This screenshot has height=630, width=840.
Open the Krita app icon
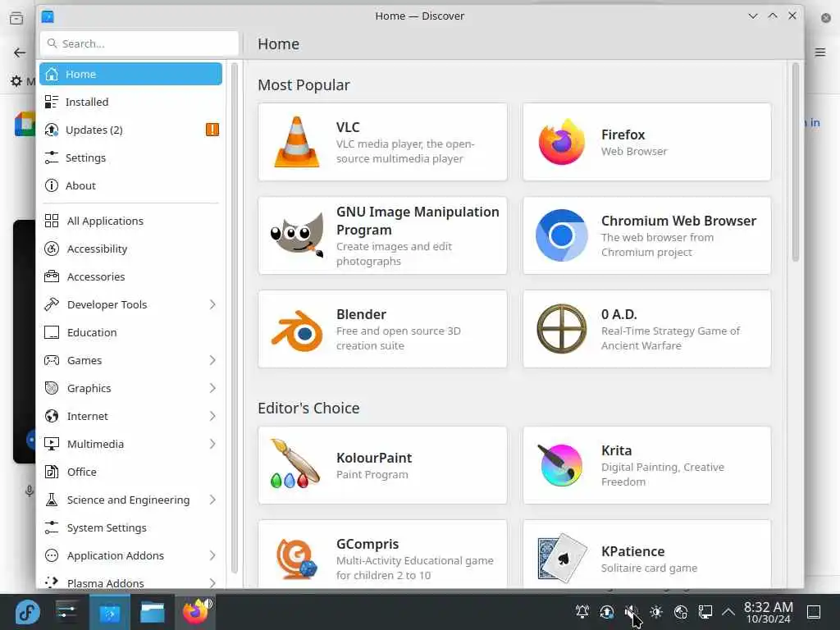(560, 464)
